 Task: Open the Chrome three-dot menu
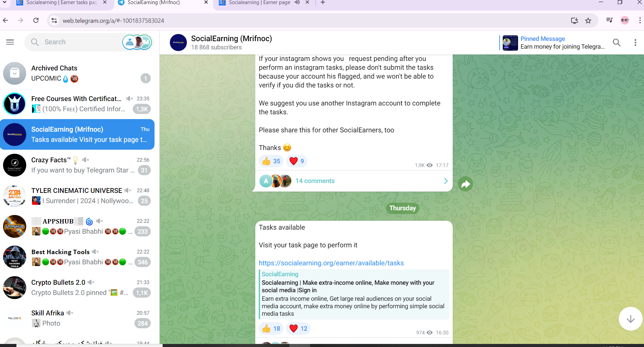tap(640, 20)
